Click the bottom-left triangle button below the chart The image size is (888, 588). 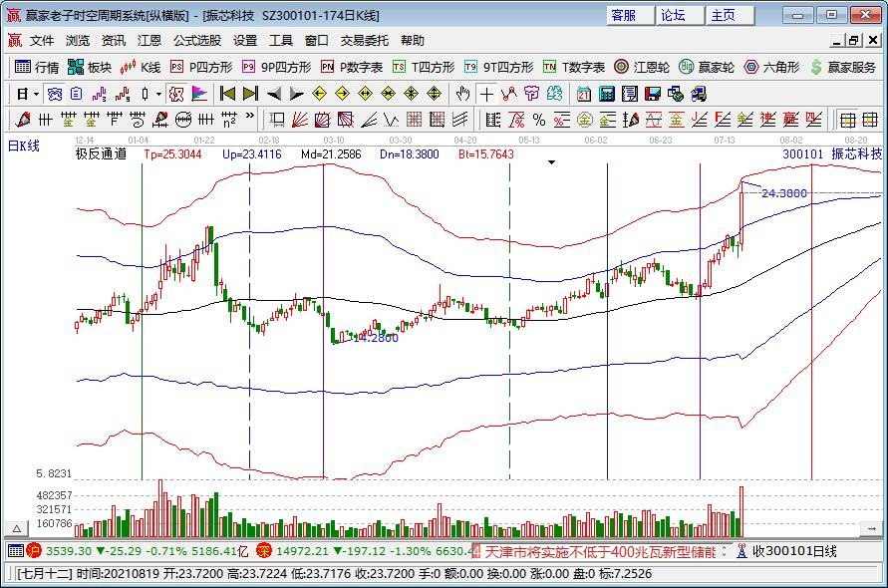coord(17,528)
